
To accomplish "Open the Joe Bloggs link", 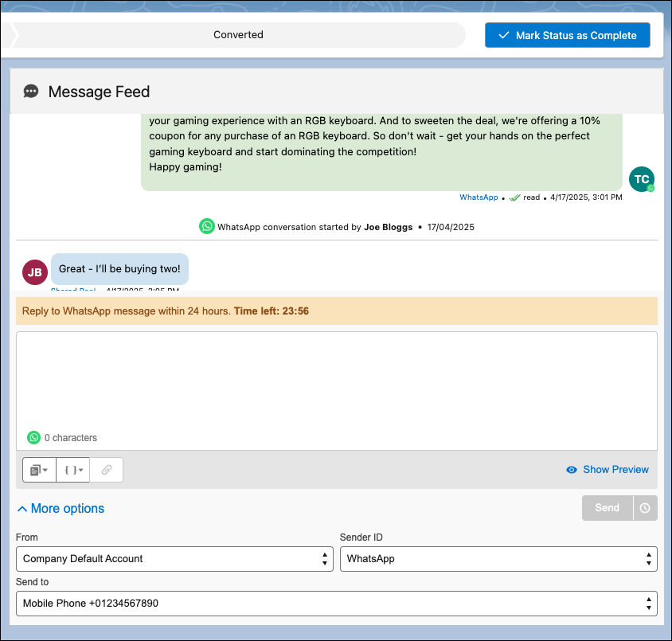I will (x=388, y=226).
